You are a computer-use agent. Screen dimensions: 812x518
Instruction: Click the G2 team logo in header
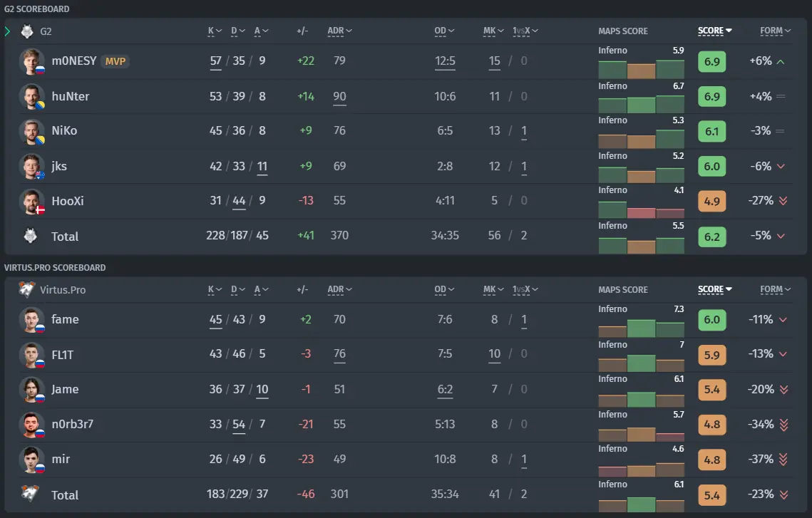[x=27, y=31]
